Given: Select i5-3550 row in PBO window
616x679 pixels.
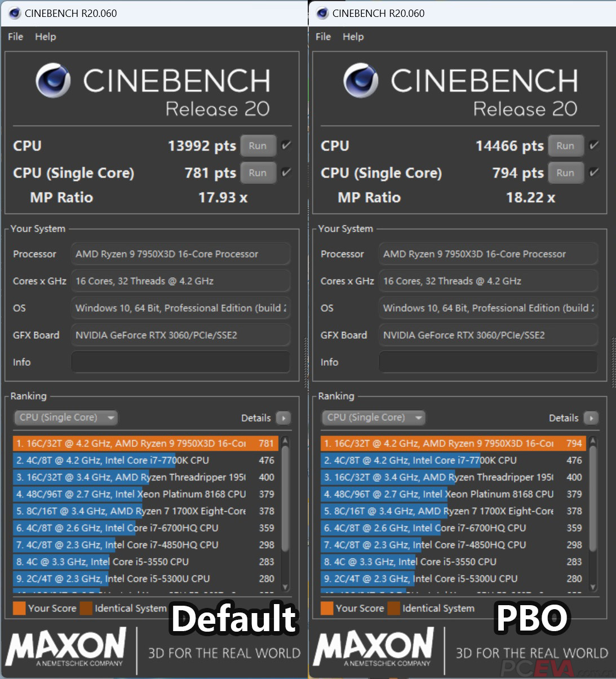Looking at the screenshot, I should pyautogui.click(x=453, y=562).
